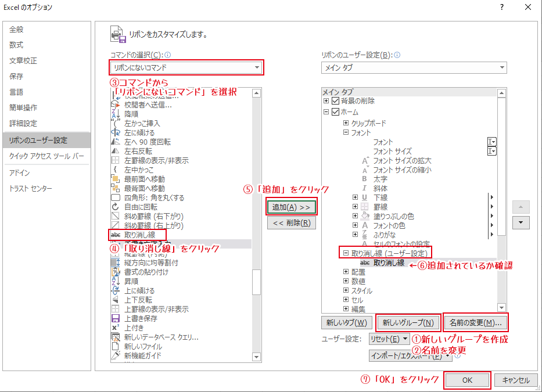Screen dimensions: 542x392
Task: Click the 降順 sort descending icon
Action: tap(116, 114)
